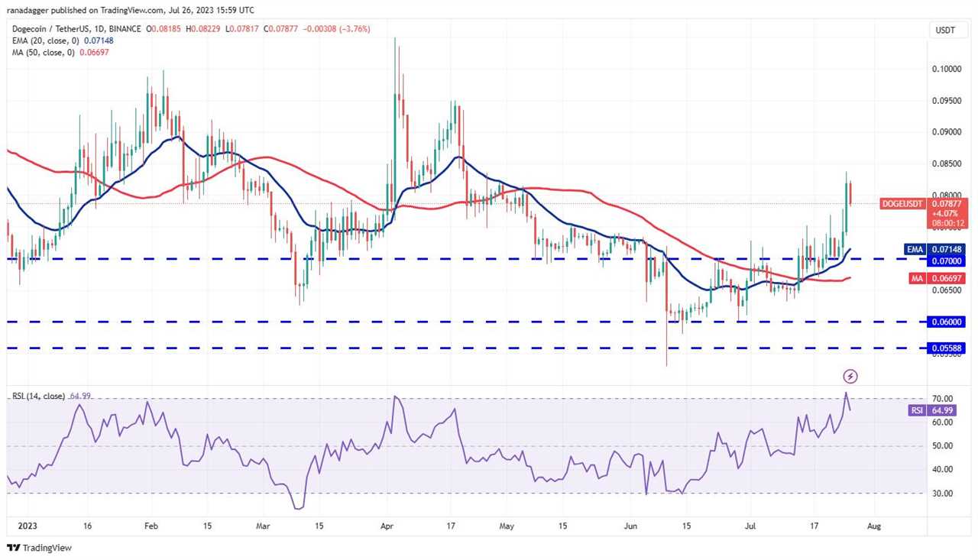The image size is (978, 560).
Task: Click the Jun date axis label
Action: pos(630,526)
